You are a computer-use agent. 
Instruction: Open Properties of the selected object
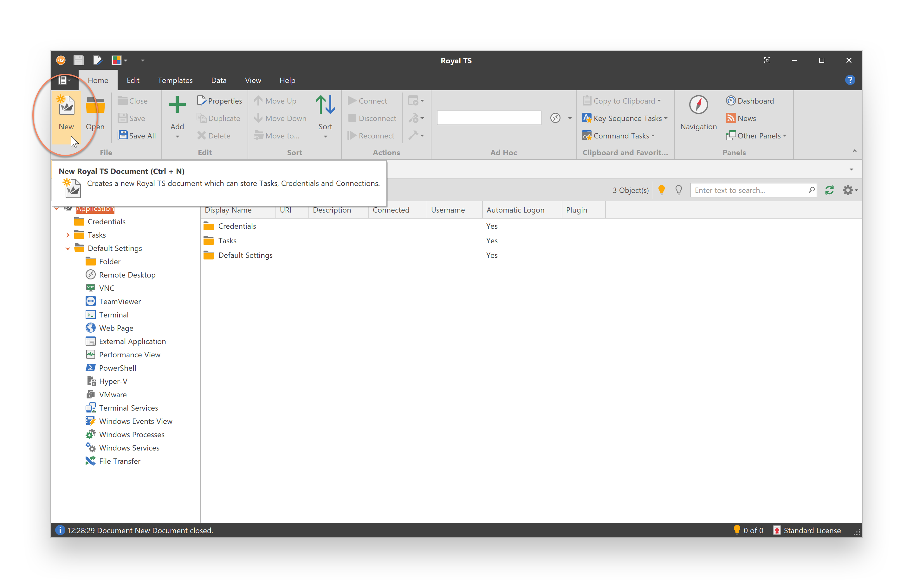pyautogui.click(x=219, y=101)
